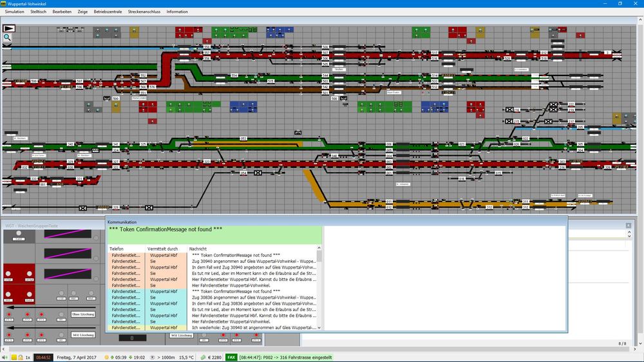Toggle the speaker sound icon in status bar
The width and height of the screenshot is (644, 362).
(x=5, y=357)
